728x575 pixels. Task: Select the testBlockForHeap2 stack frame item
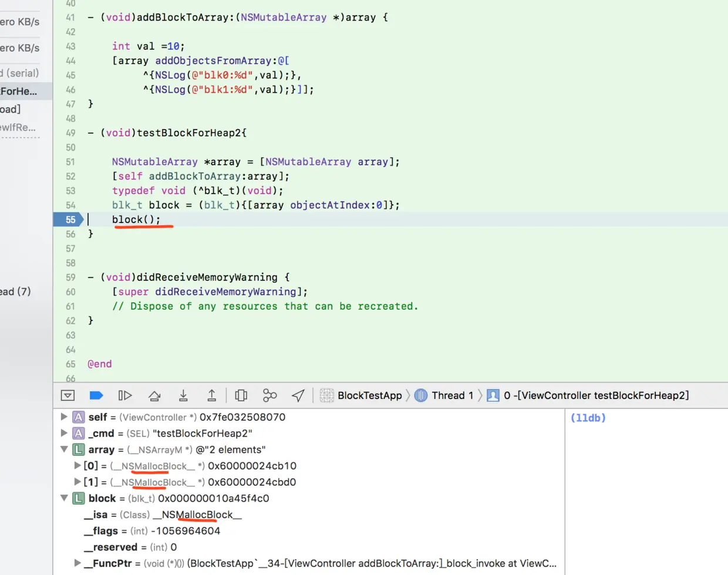coord(588,395)
